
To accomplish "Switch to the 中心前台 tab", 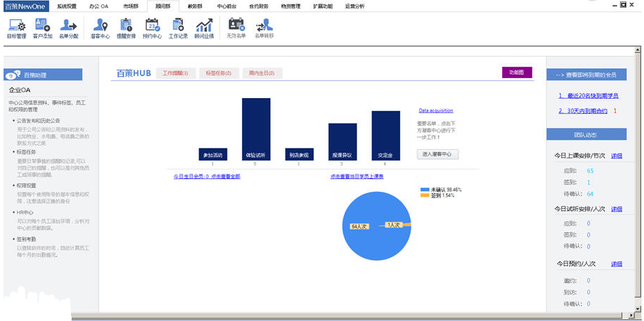I will [226, 6].
